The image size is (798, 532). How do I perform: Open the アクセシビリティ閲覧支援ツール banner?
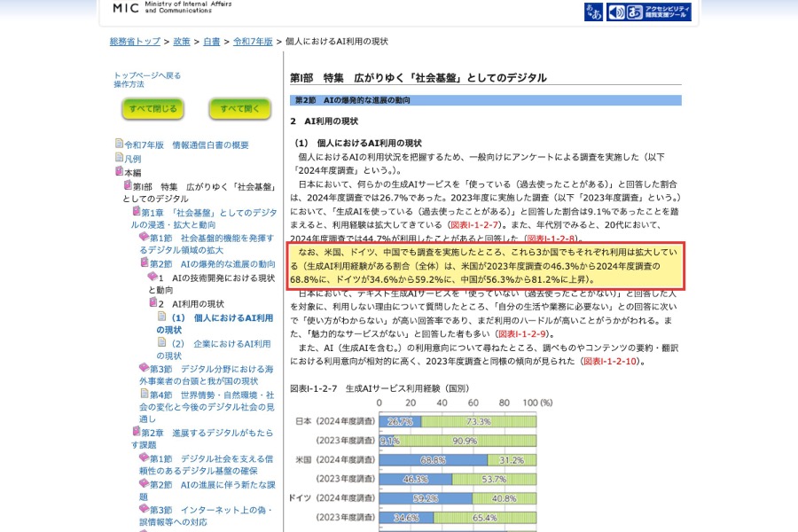pos(649,12)
